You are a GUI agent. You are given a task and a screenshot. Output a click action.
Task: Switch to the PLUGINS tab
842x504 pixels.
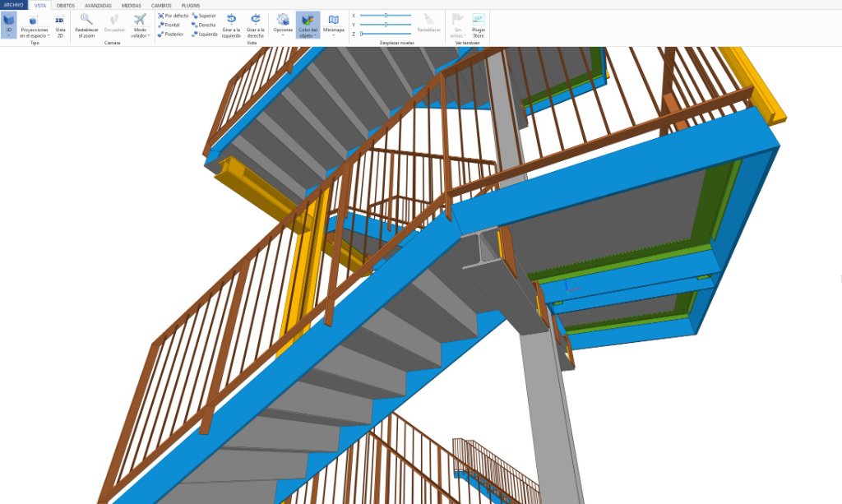pos(191,6)
